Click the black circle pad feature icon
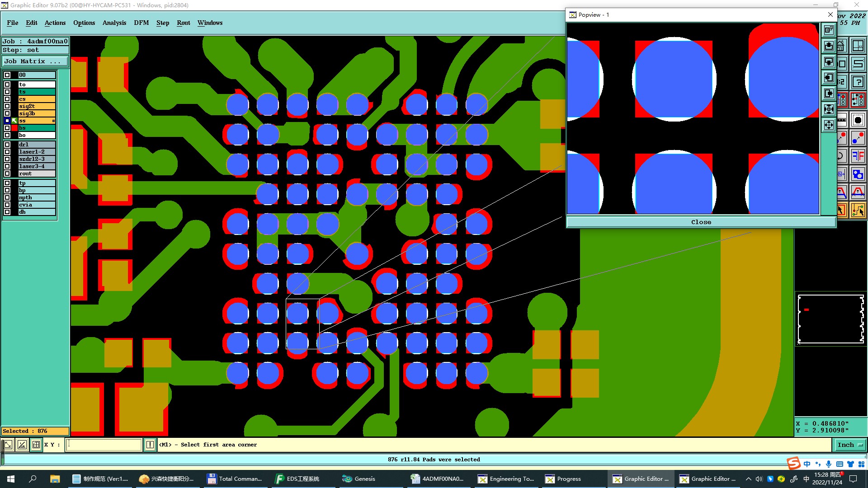The height and width of the screenshot is (488, 868). (858, 120)
